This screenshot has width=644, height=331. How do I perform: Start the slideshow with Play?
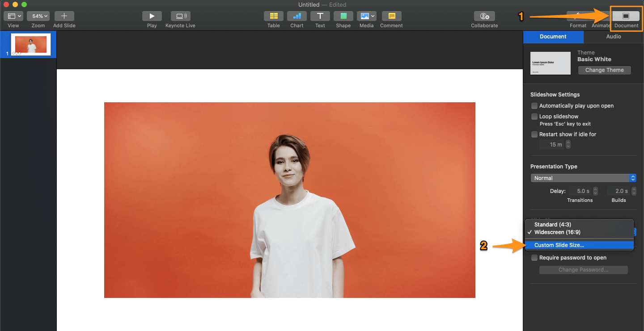click(x=152, y=16)
